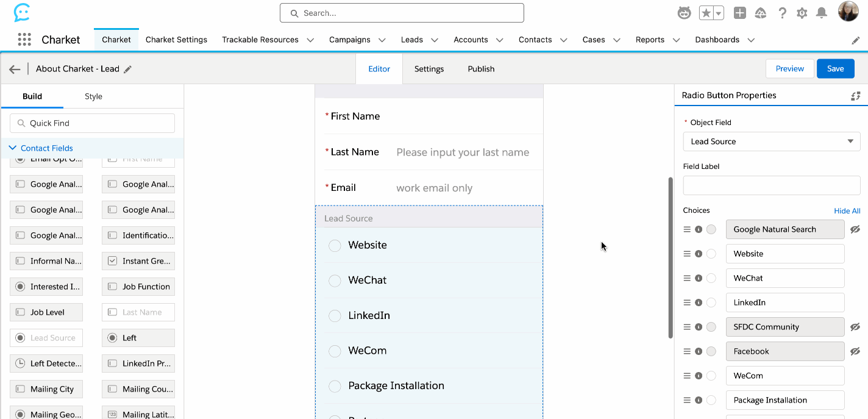Click the Radio Button Properties panel icon
The image size is (868, 419).
pyautogui.click(x=856, y=96)
